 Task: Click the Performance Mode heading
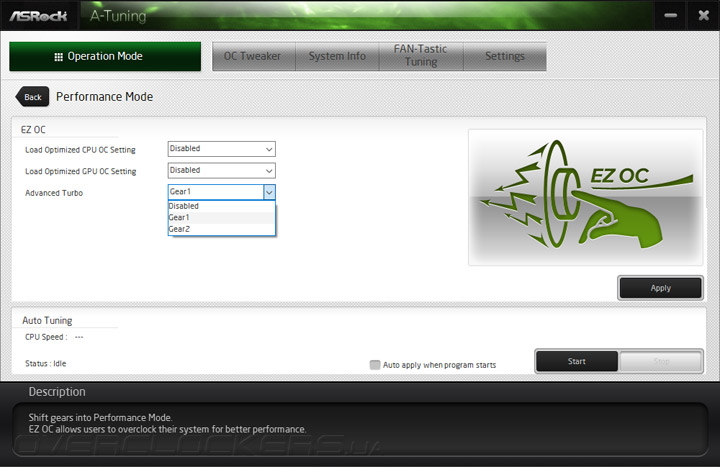tap(105, 97)
